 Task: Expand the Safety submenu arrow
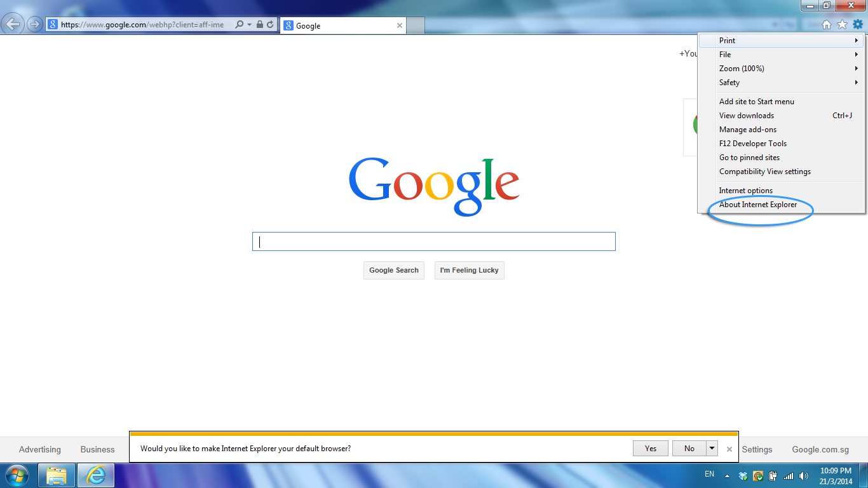coord(857,82)
